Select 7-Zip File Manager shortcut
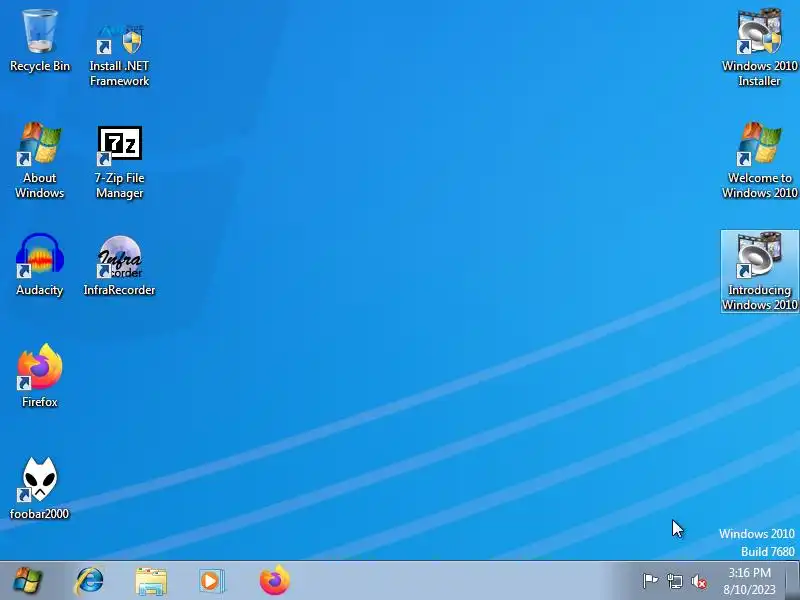 pyautogui.click(x=119, y=162)
